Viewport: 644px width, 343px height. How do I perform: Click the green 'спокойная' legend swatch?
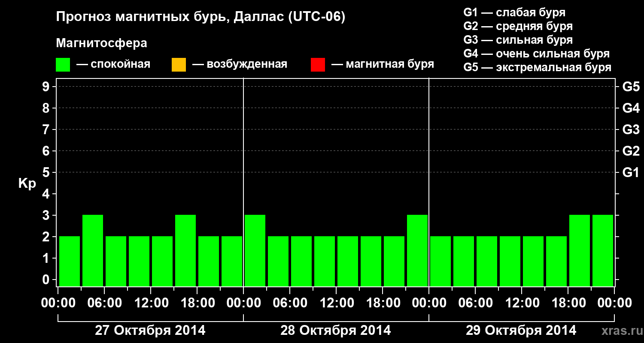pyautogui.click(x=63, y=65)
